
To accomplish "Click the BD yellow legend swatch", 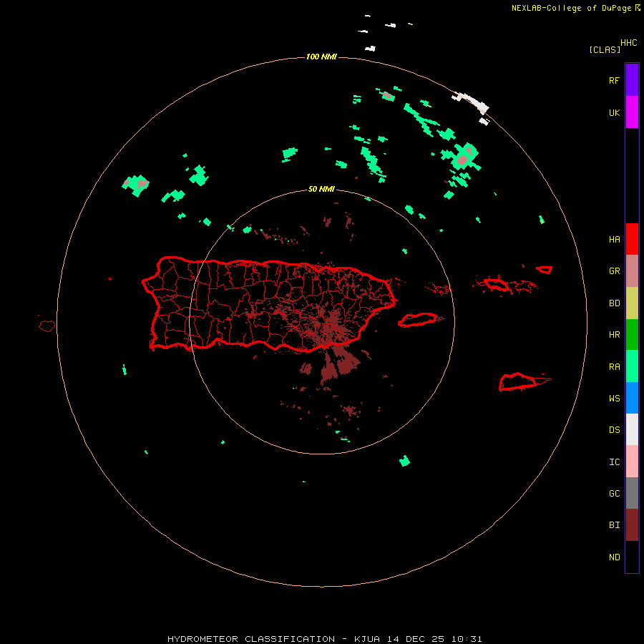I will (x=632, y=303).
